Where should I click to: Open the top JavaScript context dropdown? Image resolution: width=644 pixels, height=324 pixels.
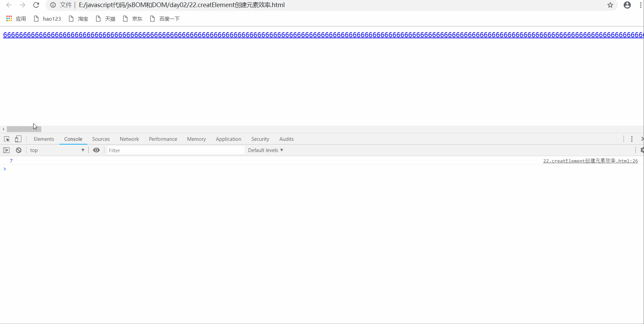[x=57, y=150]
